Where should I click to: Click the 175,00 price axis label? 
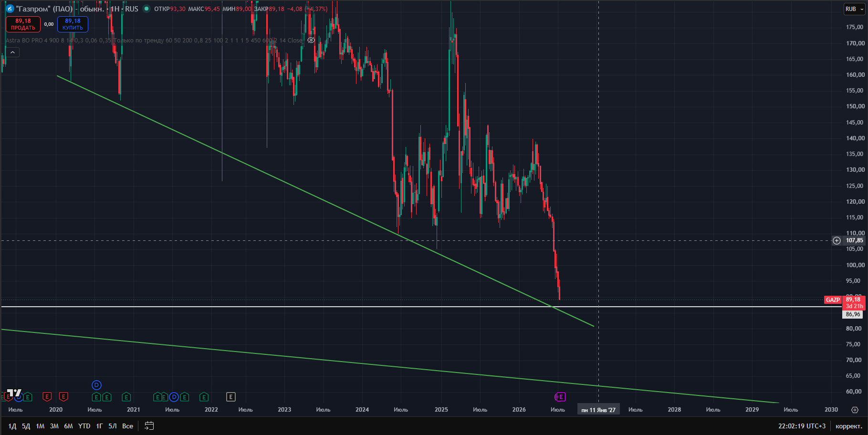pyautogui.click(x=855, y=27)
